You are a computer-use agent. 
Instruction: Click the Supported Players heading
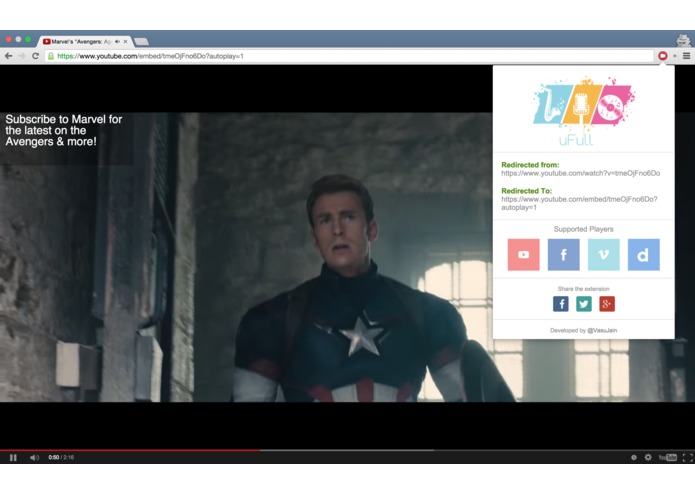coord(583,229)
